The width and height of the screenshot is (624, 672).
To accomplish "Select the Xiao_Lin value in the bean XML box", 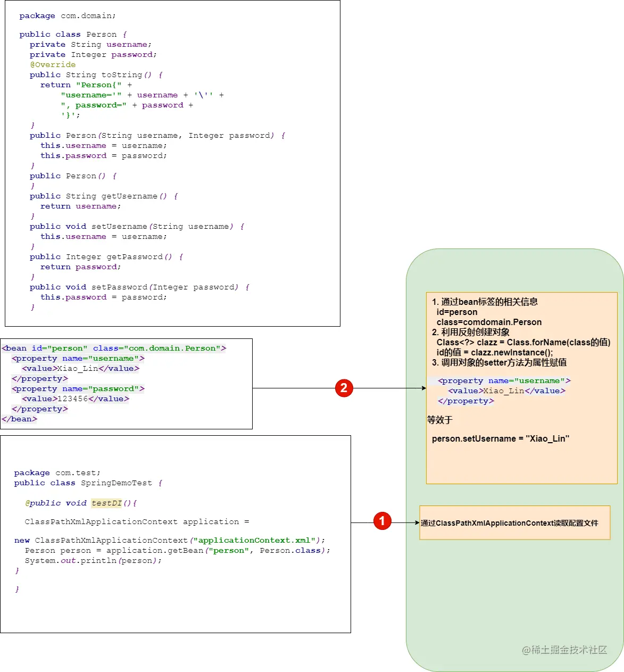I will point(78,369).
